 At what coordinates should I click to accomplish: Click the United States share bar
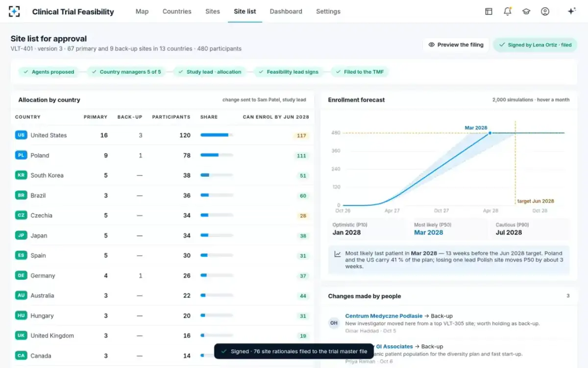tap(217, 135)
